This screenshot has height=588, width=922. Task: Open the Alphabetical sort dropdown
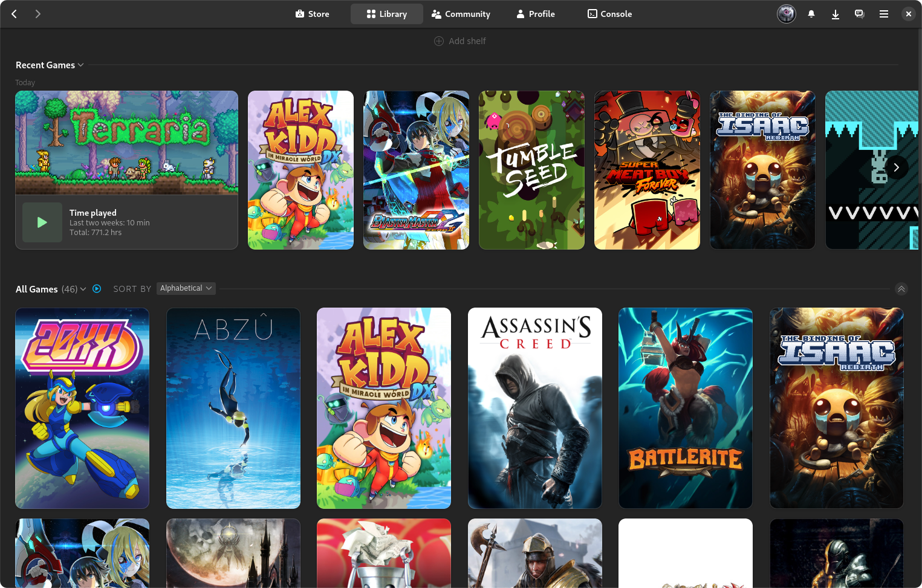pos(186,288)
